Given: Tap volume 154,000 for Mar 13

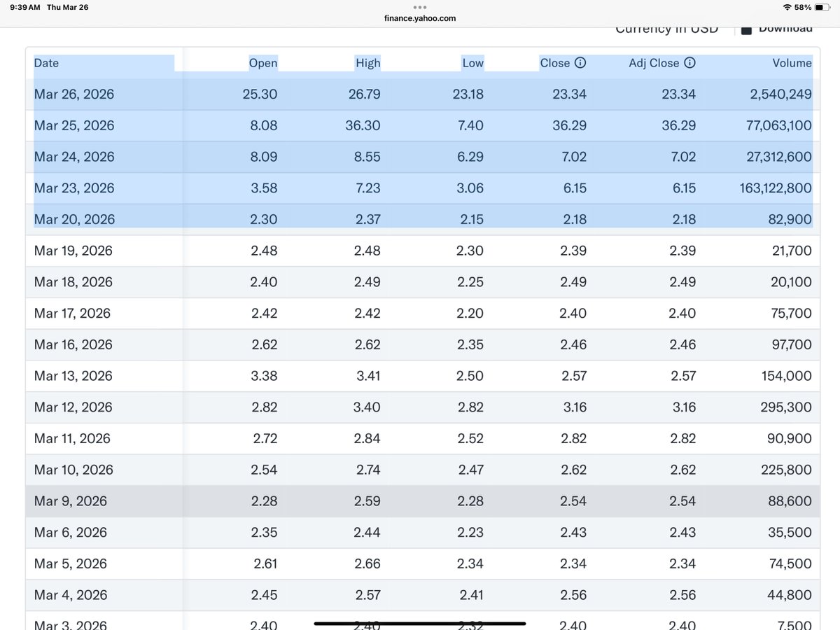Looking at the screenshot, I should tap(787, 376).
